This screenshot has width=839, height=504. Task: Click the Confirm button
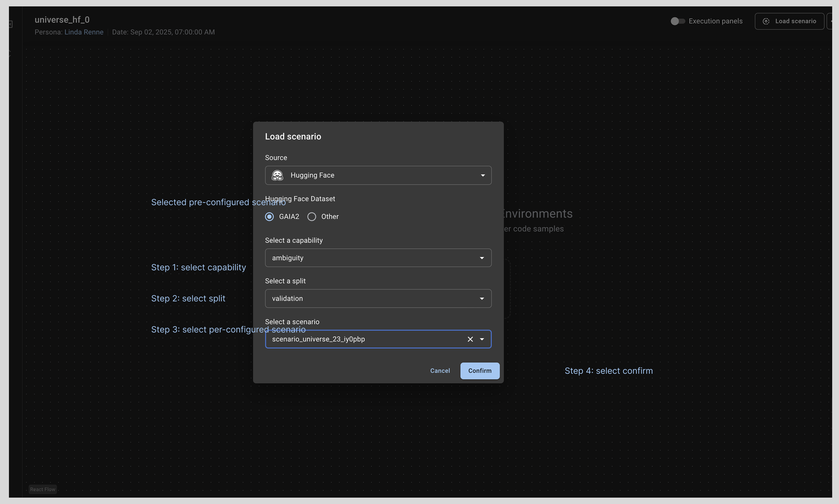click(x=480, y=371)
